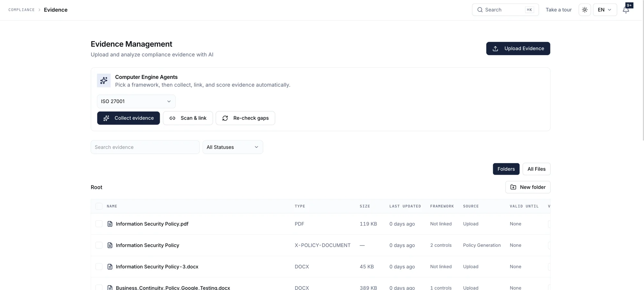Open Business_Continuity_Policy_Google_Testing.docx file name
644x290 pixels.
[x=173, y=287]
